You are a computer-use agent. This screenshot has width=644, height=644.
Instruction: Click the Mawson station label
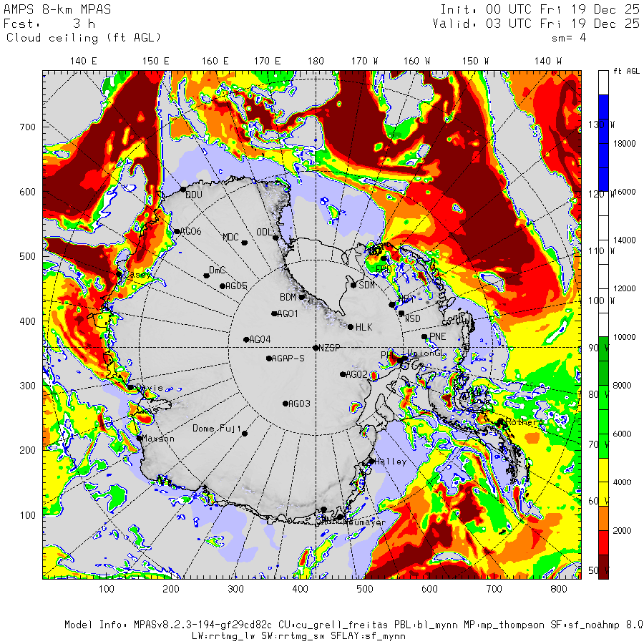pyautogui.click(x=158, y=439)
